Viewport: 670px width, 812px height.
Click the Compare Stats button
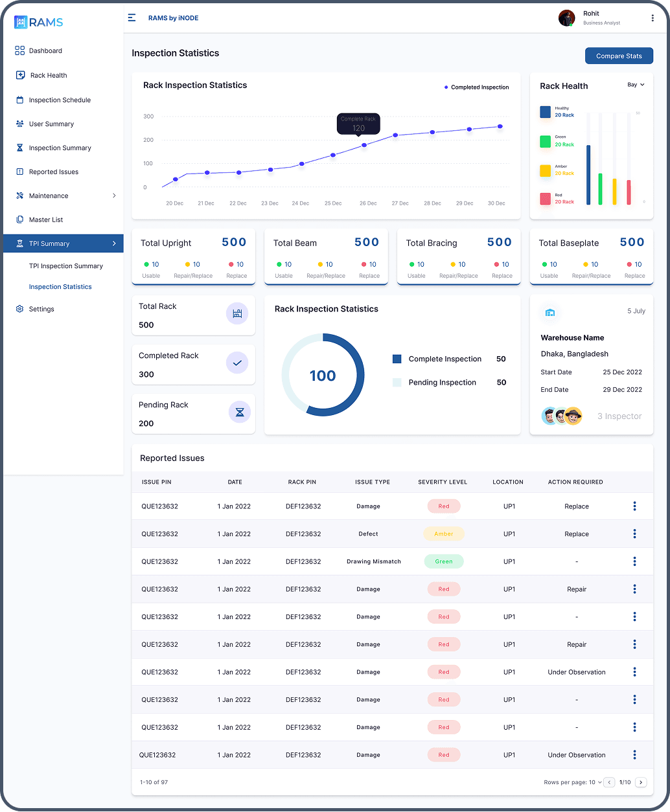click(618, 56)
